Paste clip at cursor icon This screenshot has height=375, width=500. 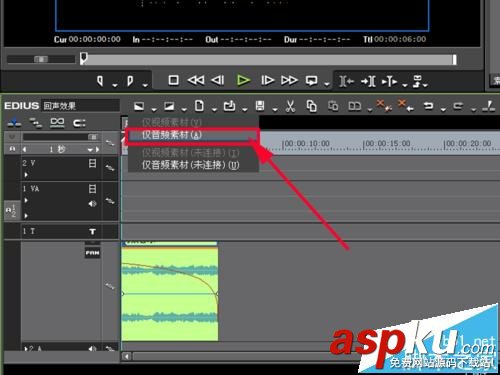[333, 106]
